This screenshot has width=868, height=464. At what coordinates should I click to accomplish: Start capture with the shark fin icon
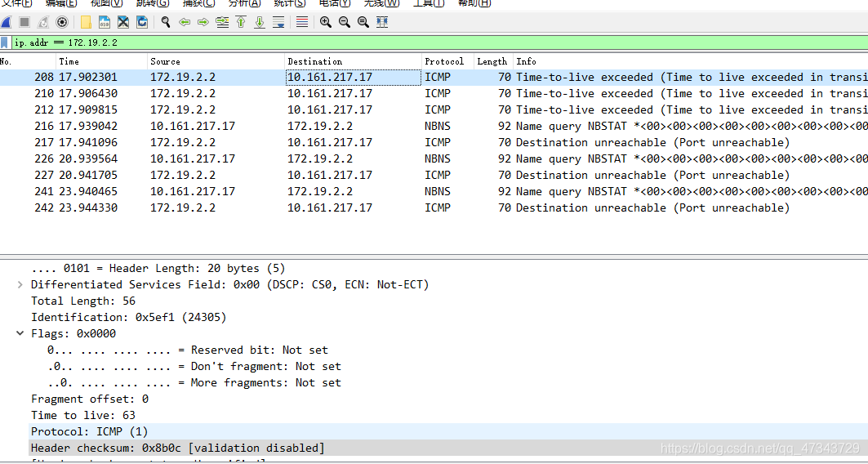coord(6,22)
